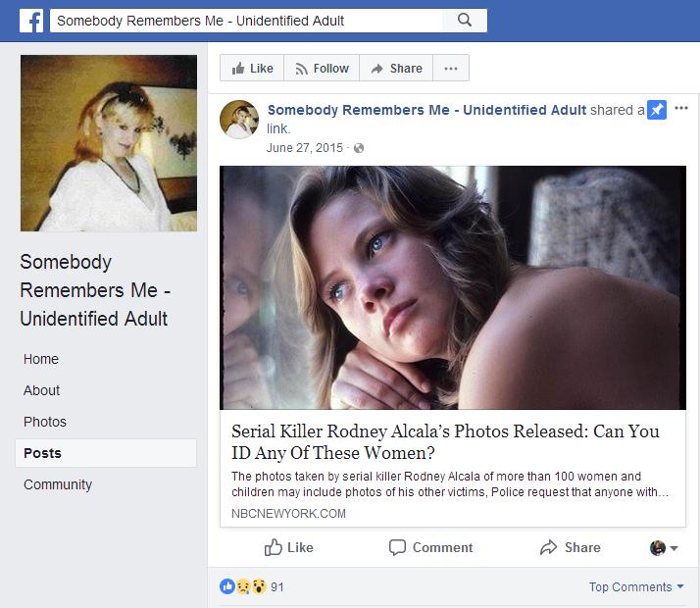Click inside the Facebook search field
700x608 pixels.
tap(245, 20)
